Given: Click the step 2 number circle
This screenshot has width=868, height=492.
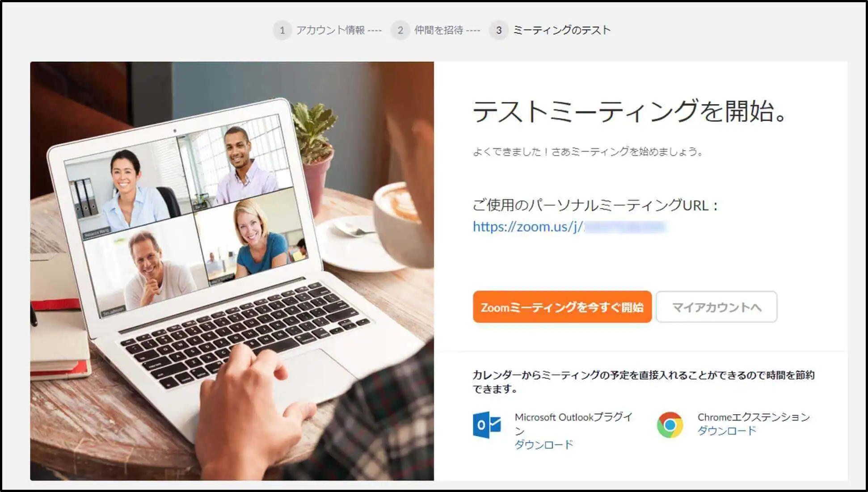Looking at the screenshot, I should (400, 30).
